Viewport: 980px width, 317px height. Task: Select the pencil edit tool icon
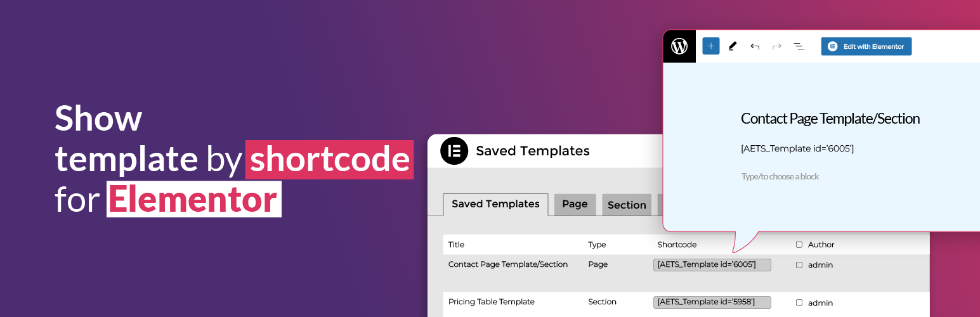[733, 46]
